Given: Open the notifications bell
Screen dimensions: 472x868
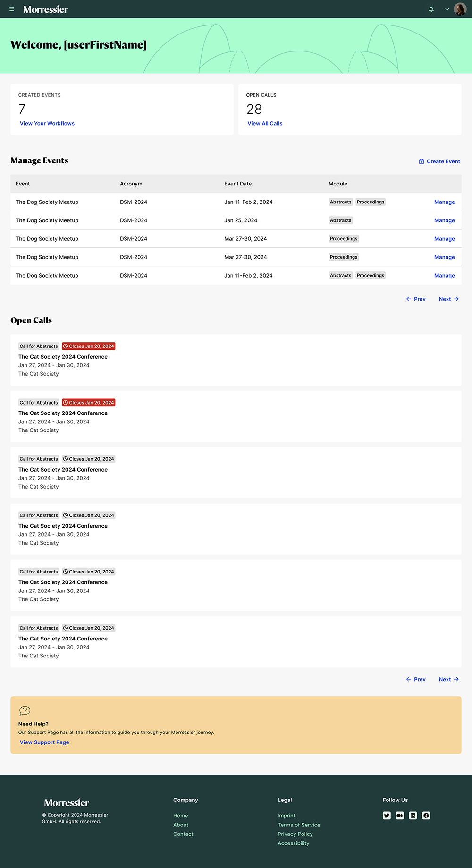Looking at the screenshot, I should (x=431, y=9).
